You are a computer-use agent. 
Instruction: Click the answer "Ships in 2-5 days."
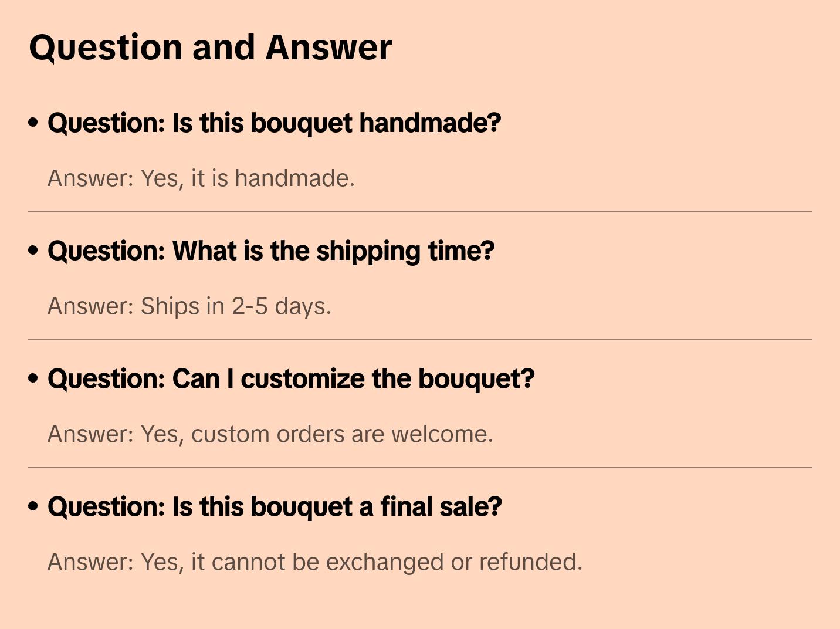tap(189, 306)
